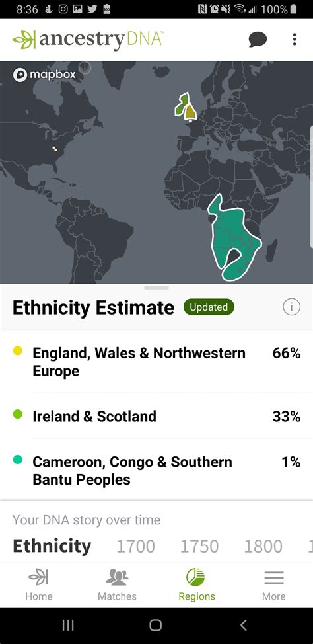This screenshot has width=313, height=644.
Task: Switch to the Matches tab
Action: coord(117,585)
